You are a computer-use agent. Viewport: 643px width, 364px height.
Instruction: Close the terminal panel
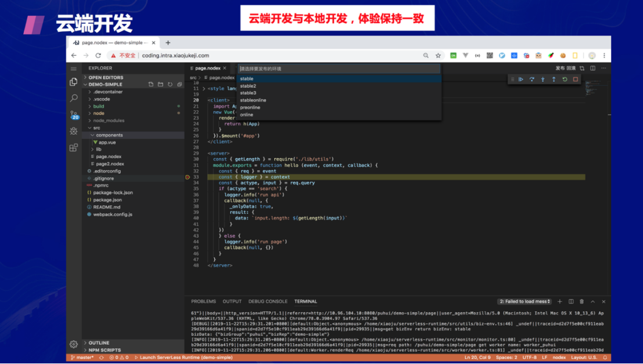[x=604, y=302]
